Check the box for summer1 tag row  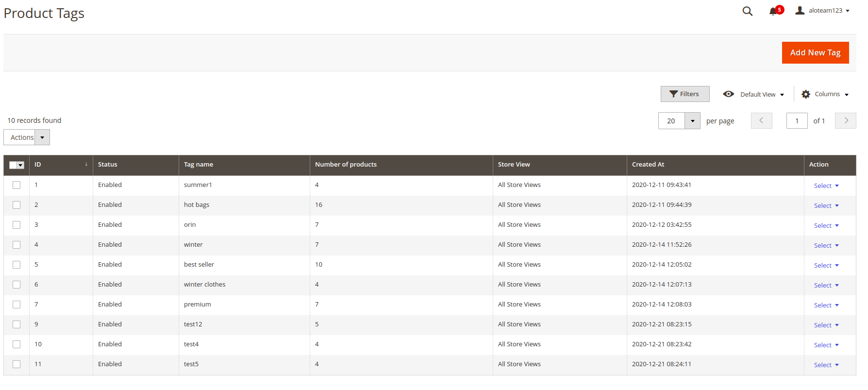[x=17, y=185]
